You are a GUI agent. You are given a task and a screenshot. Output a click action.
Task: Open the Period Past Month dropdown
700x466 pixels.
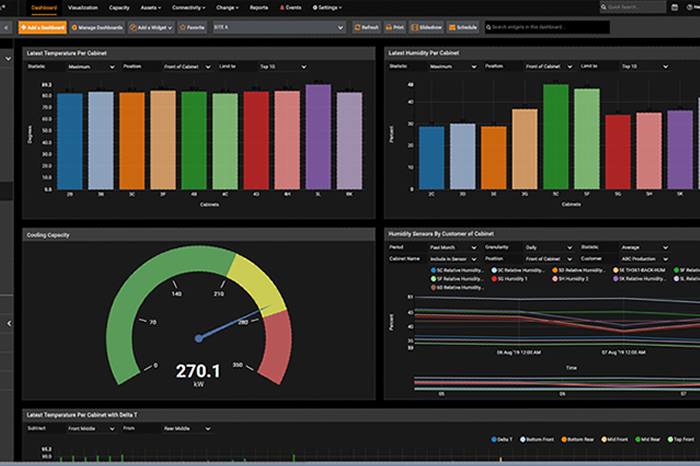coord(453,248)
